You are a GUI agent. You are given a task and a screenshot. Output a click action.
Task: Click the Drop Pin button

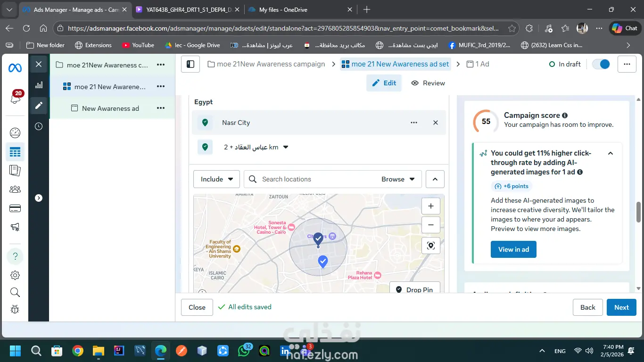tap(414, 289)
